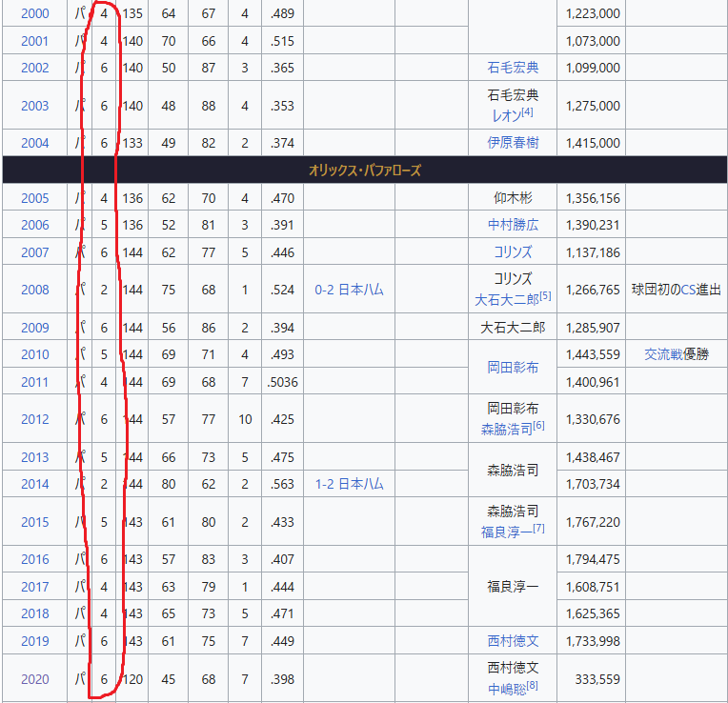Click the 福良淳一 link beside footnote [7]
728x703 pixels.
click(506, 532)
